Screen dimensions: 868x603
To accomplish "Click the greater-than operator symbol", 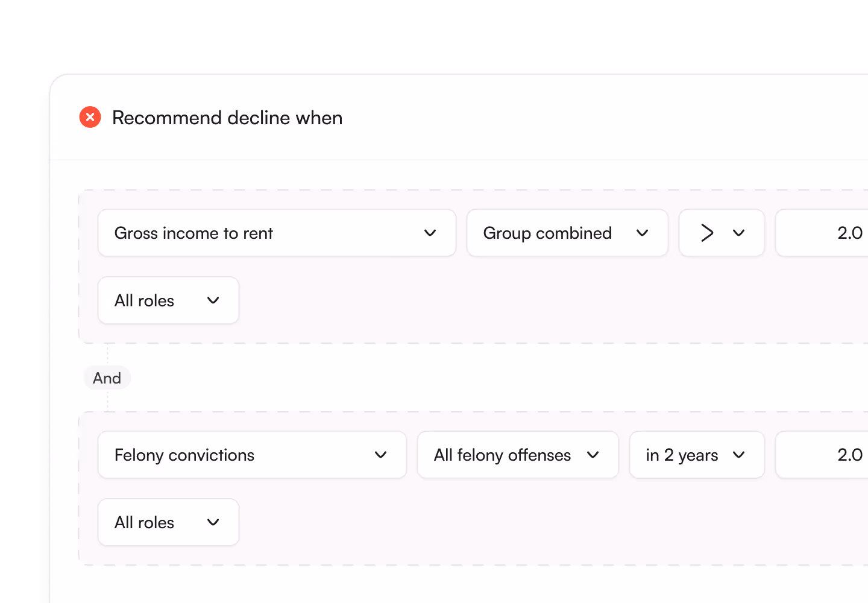I will coord(707,233).
